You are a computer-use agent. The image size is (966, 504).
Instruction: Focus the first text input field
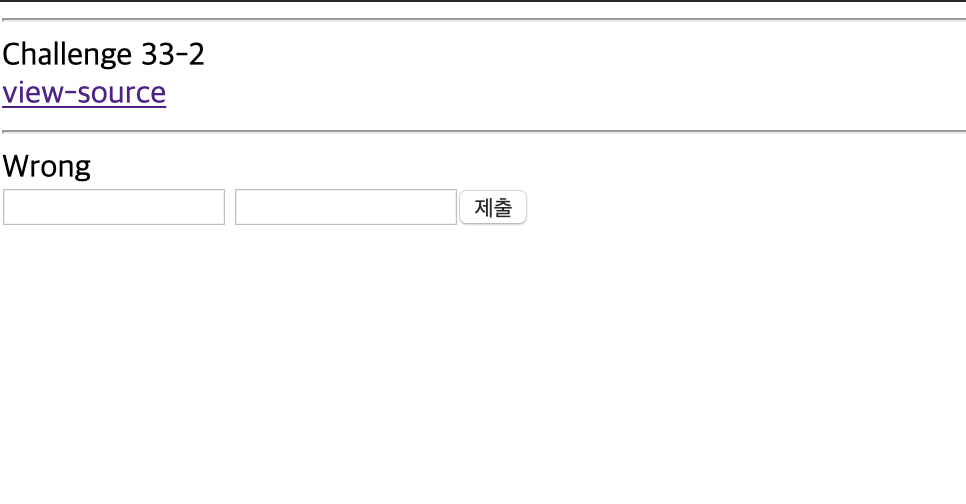114,207
